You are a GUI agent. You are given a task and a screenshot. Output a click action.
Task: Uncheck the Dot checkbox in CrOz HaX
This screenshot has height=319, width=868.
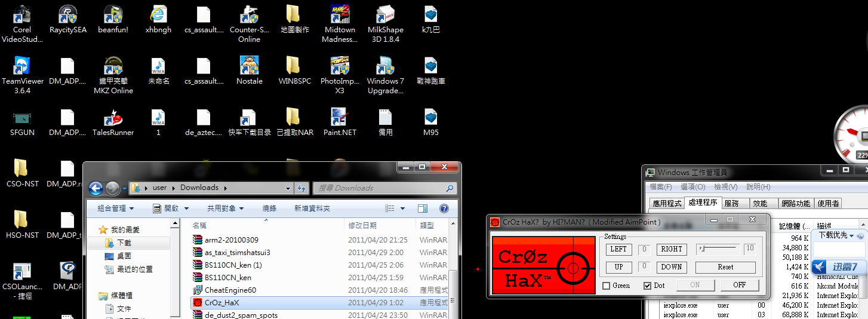coord(647,286)
